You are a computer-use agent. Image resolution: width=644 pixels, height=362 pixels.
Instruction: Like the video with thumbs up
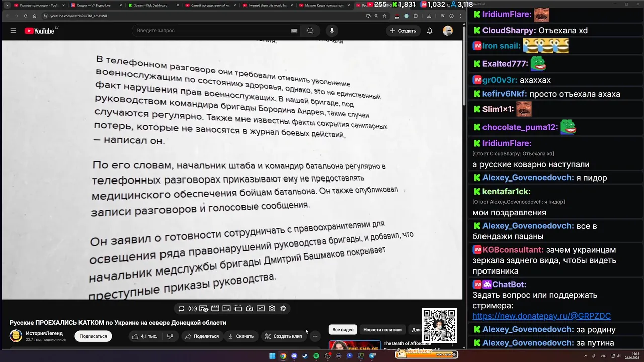pyautogui.click(x=145, y=336)
